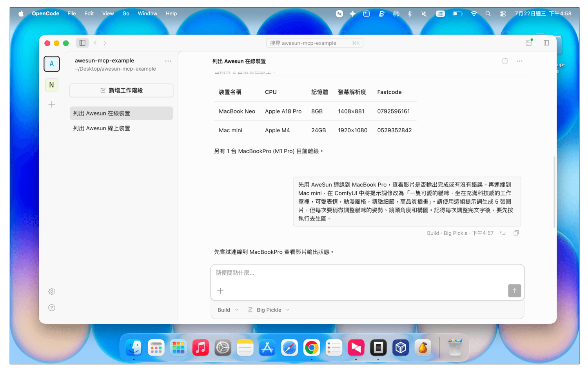Launch Google Chrome from the Dock

(312, 348)
